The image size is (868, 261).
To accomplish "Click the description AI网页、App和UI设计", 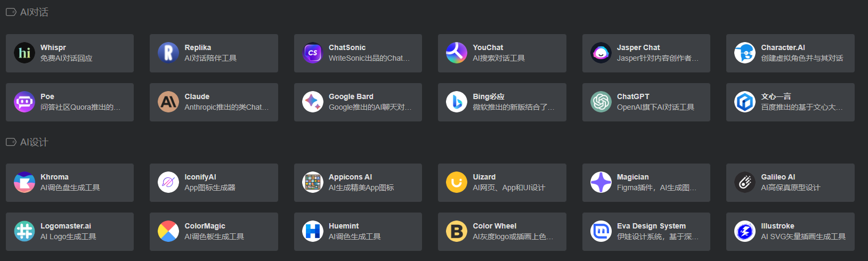I will click(x=509, y=187).
